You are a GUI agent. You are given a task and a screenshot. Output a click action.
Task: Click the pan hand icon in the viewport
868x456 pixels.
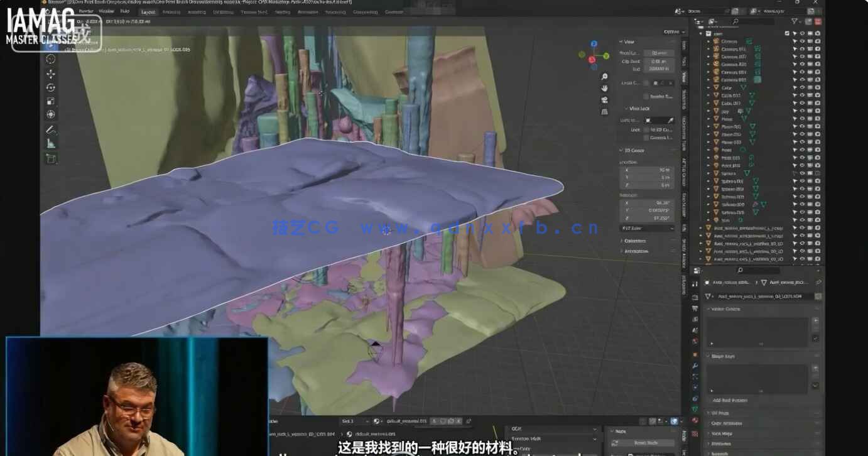[x=604, y=89]
